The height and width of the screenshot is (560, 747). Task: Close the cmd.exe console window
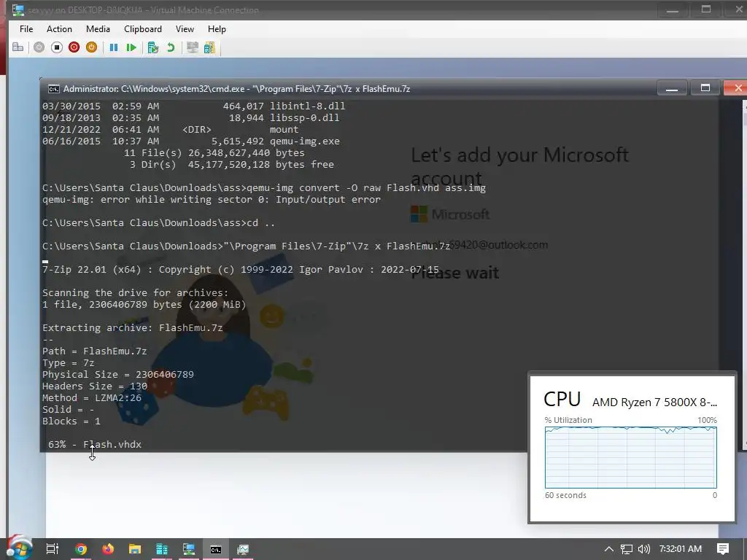pyautogui.click(x=738, y=88)
